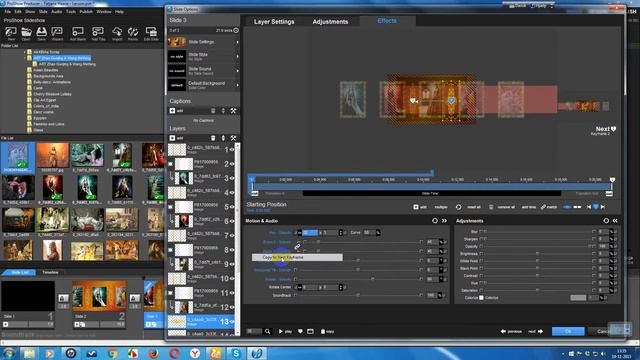Add a new caption with plus icon
The image size is (640, 360).
point(172,111)
